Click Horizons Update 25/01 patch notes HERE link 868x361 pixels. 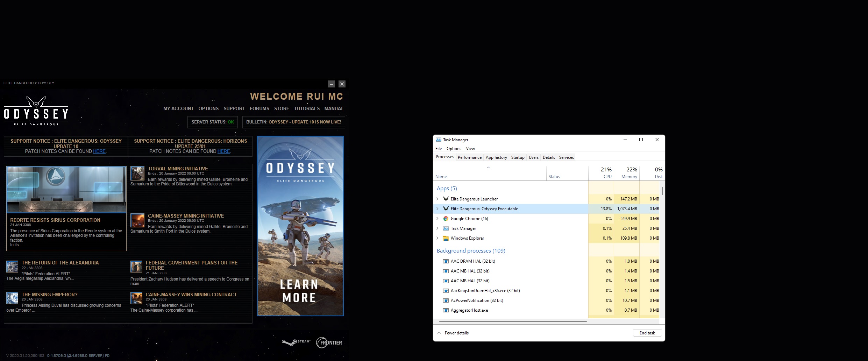tap(224, 151)
